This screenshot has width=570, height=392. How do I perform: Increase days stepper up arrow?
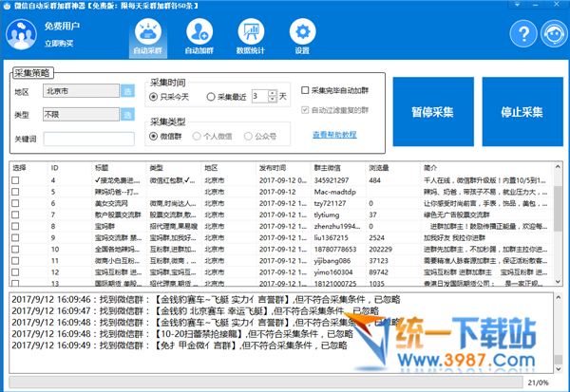[x=273, y=93]
